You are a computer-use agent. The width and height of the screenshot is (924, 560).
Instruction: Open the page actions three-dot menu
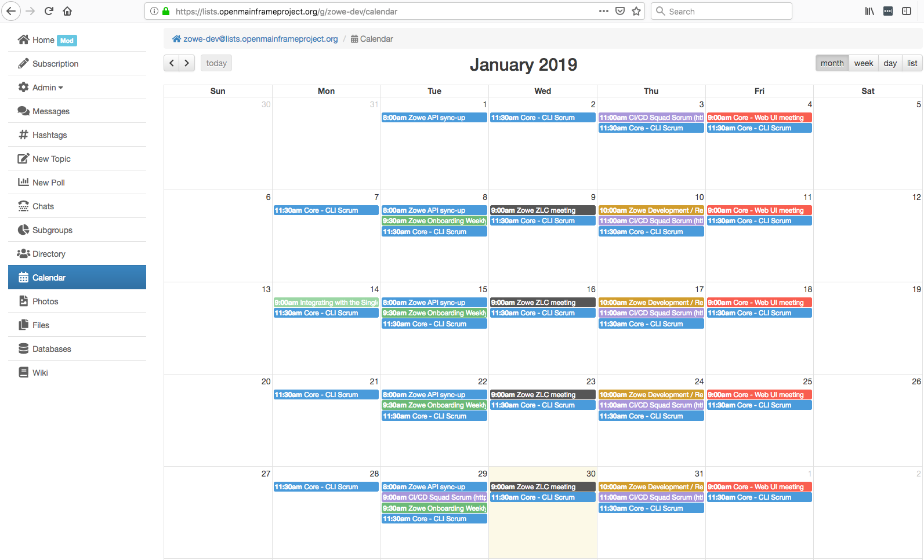(604, 11)
